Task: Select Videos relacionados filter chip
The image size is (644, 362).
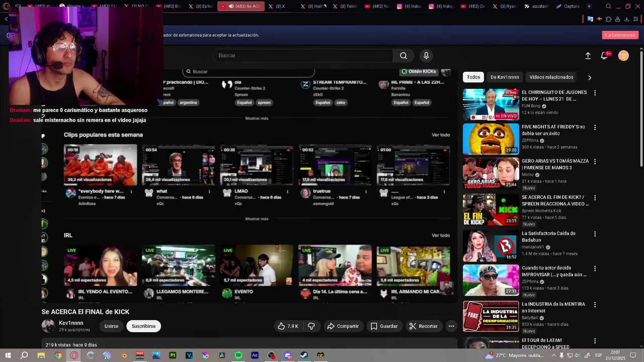Action: (551, 77)
